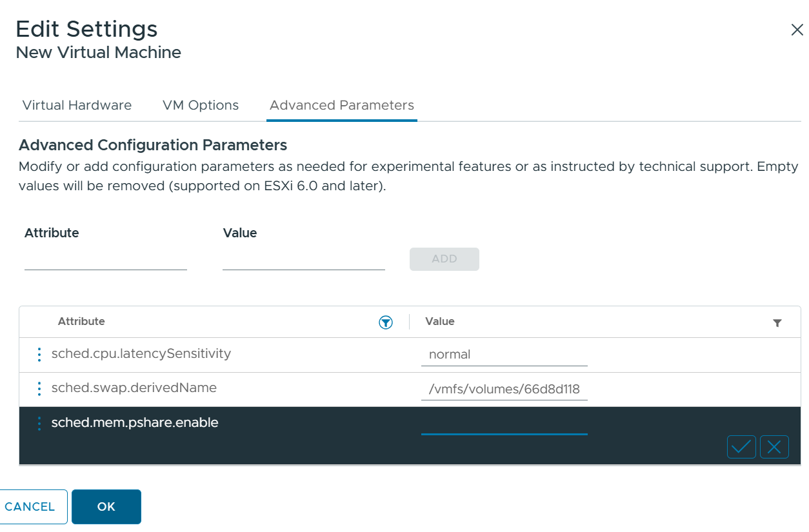Focus the new Value input field
Viewport: 809px width, 532px height.
pos(304,259)
